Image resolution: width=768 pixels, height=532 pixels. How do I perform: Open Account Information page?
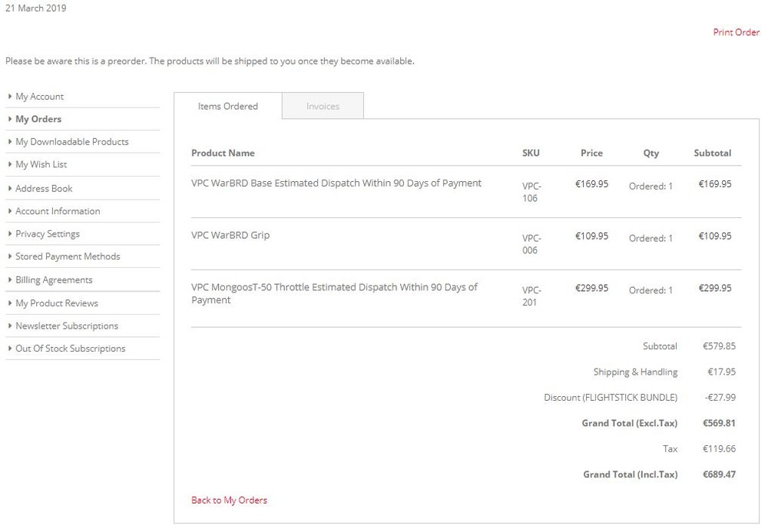(58, 211)
